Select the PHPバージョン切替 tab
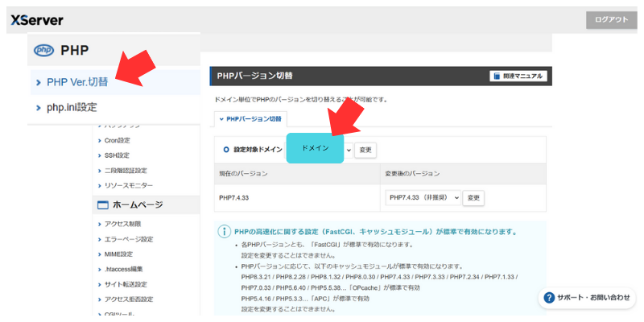The width and height of the screenshot is (644, 322). click(x=251, y=119)
